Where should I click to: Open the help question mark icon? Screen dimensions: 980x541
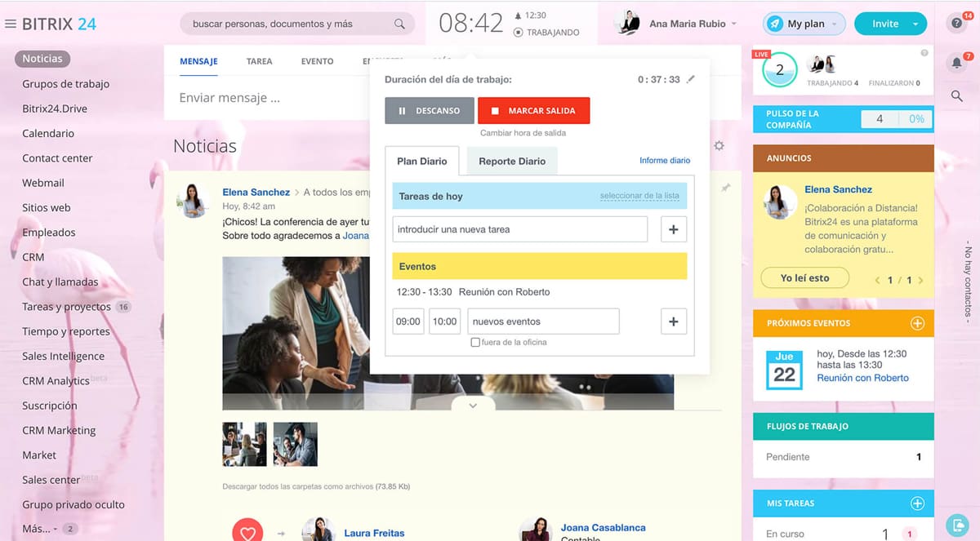[956, 23]
